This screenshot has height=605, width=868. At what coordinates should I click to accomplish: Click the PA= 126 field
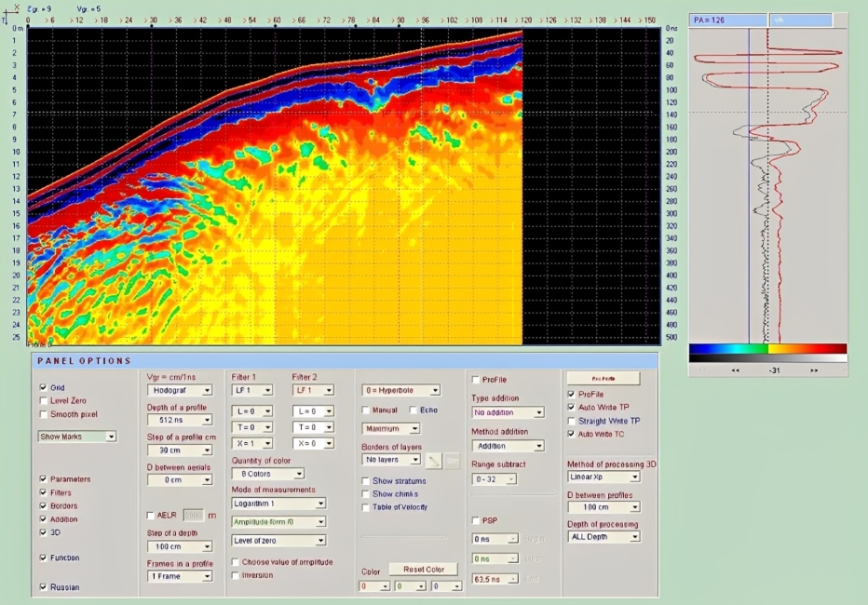728,20
